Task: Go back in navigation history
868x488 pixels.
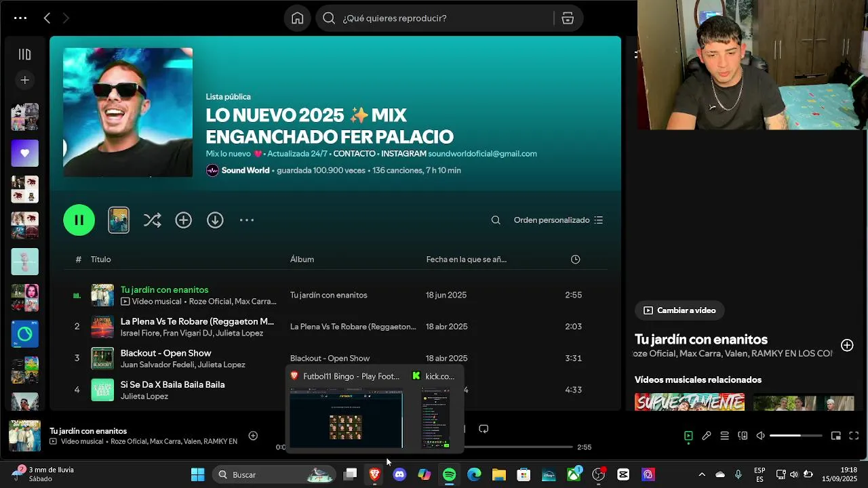Action: 47,18
